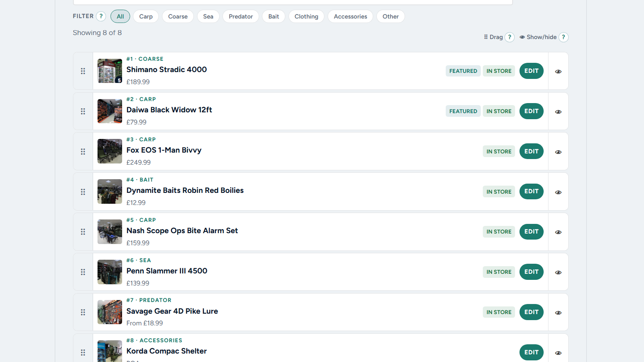This screenshot has height=362, width=644.
Task: Grab the drag handle for Korda Compac Shelter
Action: pos(83,352)
